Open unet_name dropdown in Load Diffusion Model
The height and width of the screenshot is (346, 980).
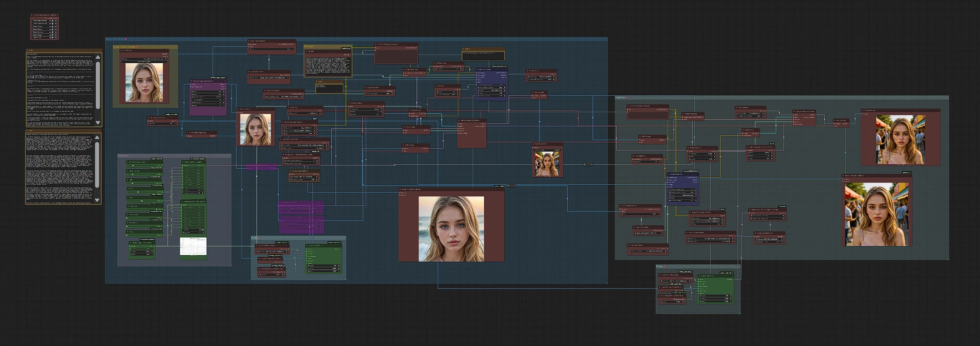point(304,145)
